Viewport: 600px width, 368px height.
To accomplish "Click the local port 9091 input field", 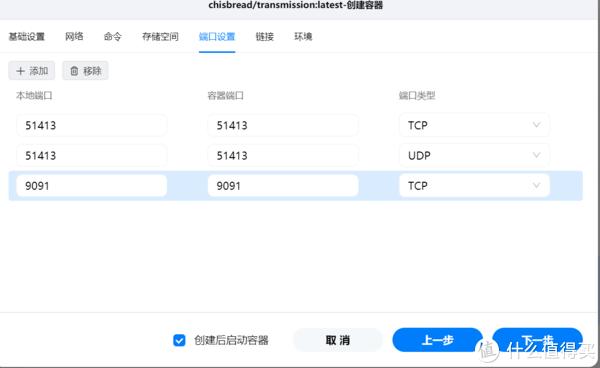I will (91, 186).
